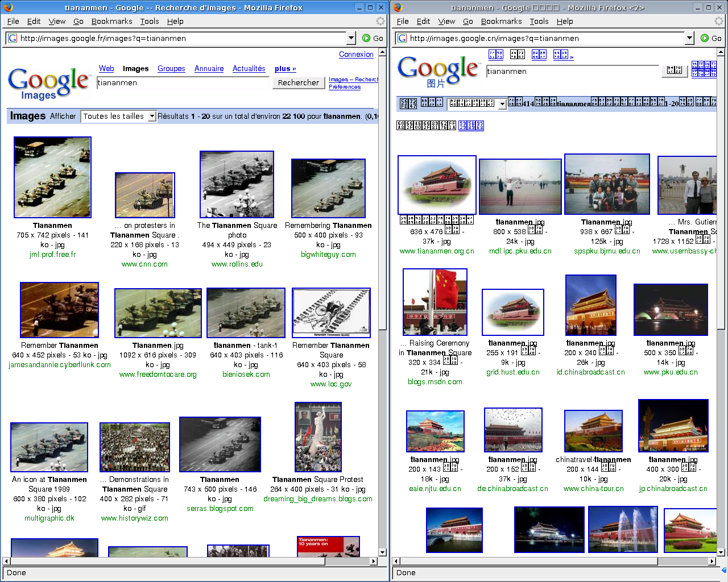Click Go button in left Firefox window

373,38
